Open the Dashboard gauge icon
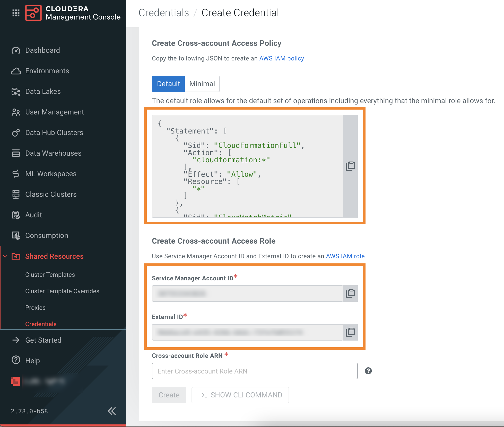Image resolution: width=504 pixels, height=427 pixels. point(16,50)
